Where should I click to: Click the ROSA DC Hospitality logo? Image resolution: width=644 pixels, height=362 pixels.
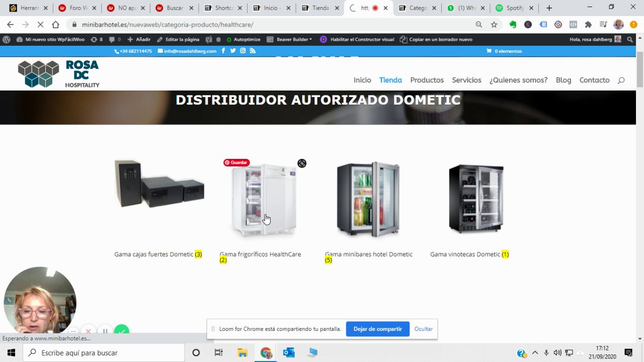point(58,74)
